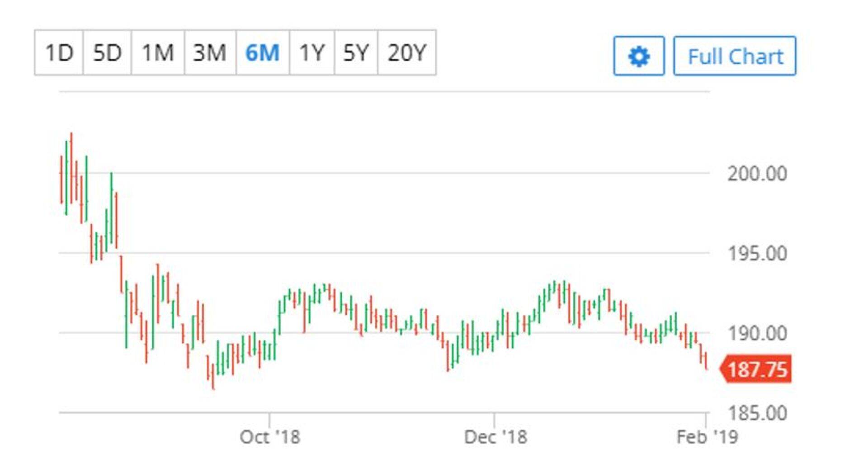Switch chart to 1Y range
This screenshot has width=868, height=473.
pyautogui.click(x=312, y=52)
